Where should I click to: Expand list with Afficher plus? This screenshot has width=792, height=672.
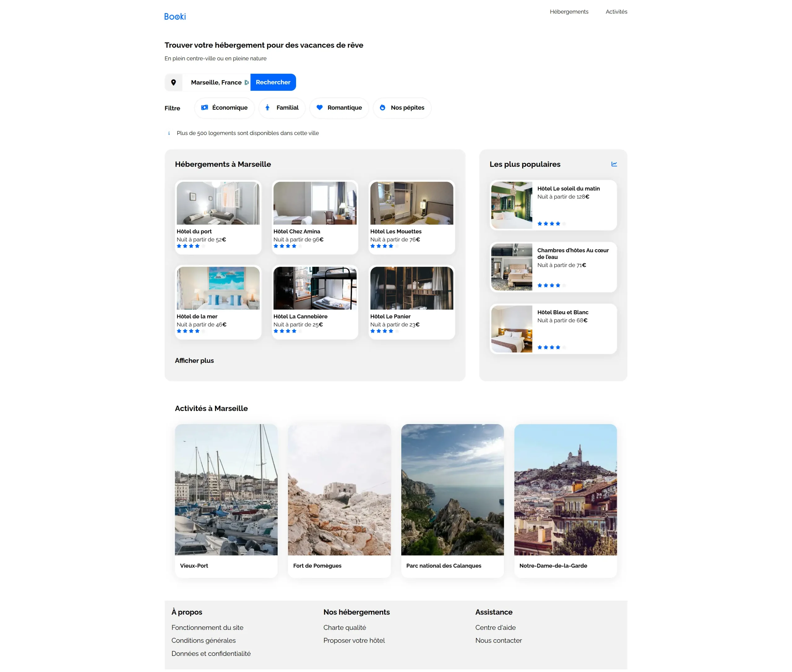[x=194, y=360]
